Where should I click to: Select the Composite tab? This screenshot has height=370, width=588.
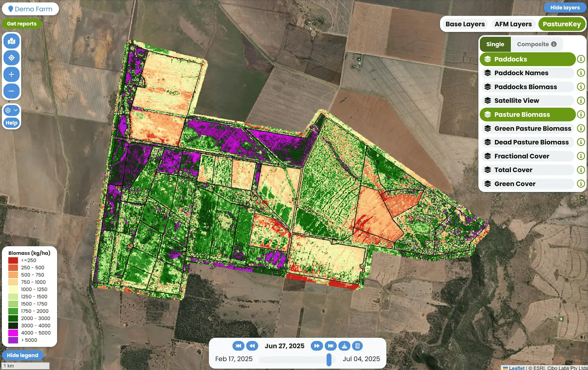pyautogui.click(x=536, y=44)
